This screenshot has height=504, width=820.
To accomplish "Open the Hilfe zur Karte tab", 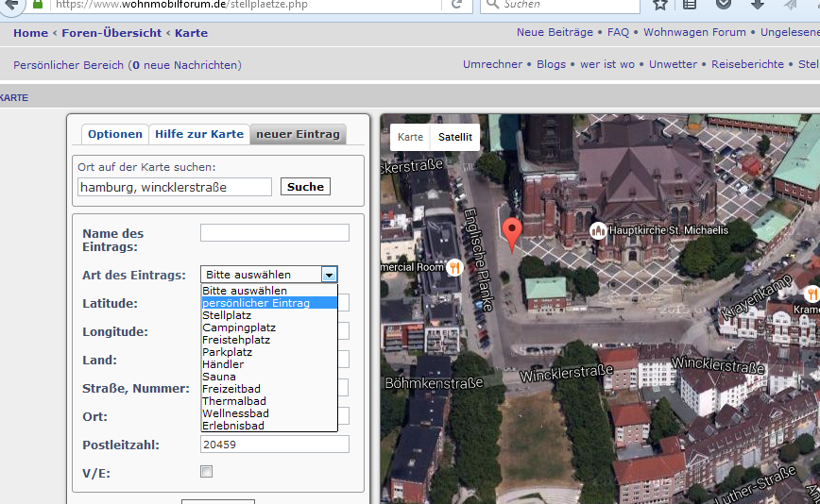I will [199, 134].
